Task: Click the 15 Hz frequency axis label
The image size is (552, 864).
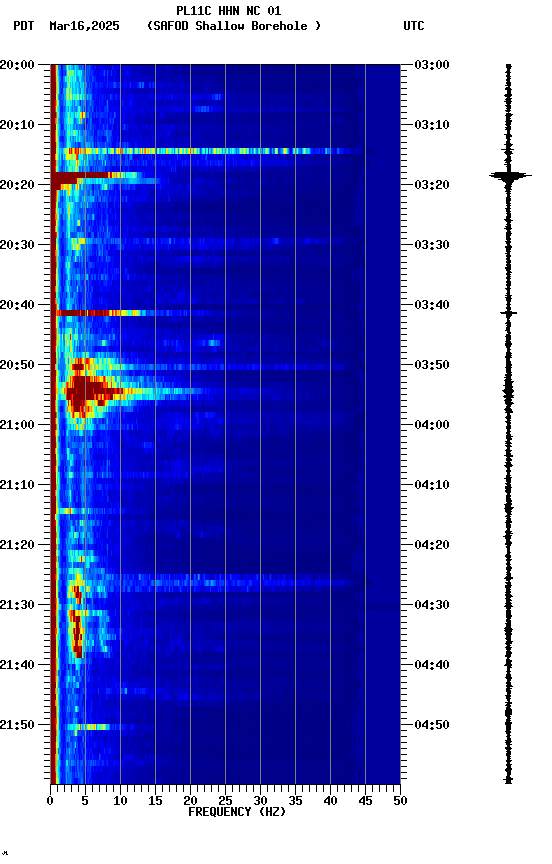Action: pos(155,801)
